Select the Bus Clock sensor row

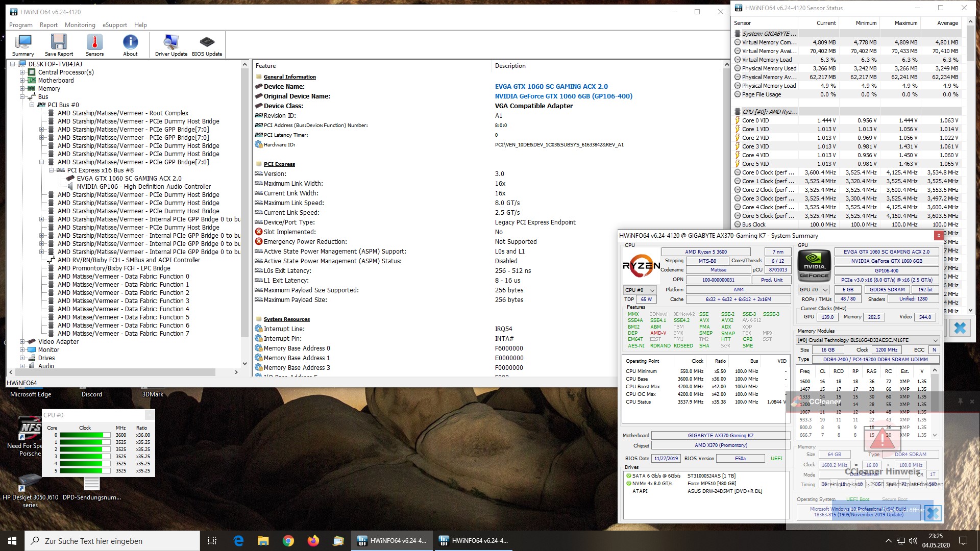click(847, 224)
